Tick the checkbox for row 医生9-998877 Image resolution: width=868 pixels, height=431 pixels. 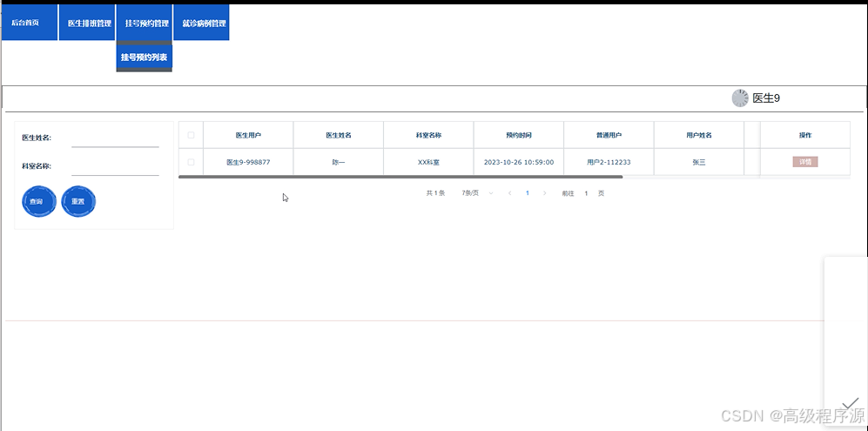(191, 162)
